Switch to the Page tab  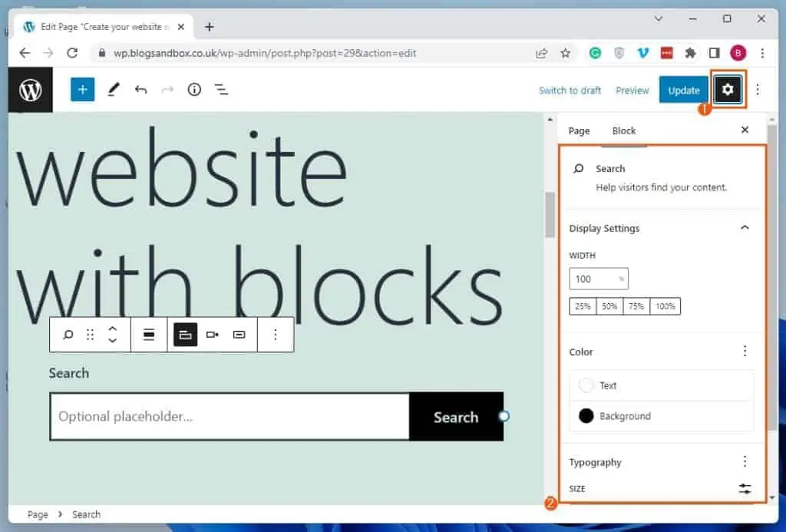579,131
